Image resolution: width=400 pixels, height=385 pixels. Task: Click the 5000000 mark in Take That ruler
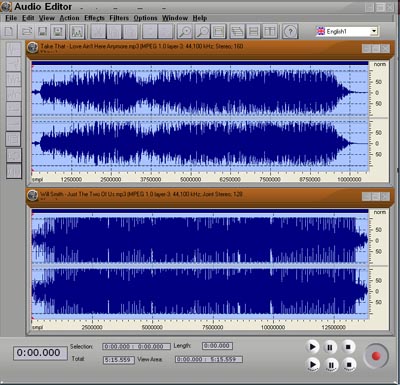191,179
